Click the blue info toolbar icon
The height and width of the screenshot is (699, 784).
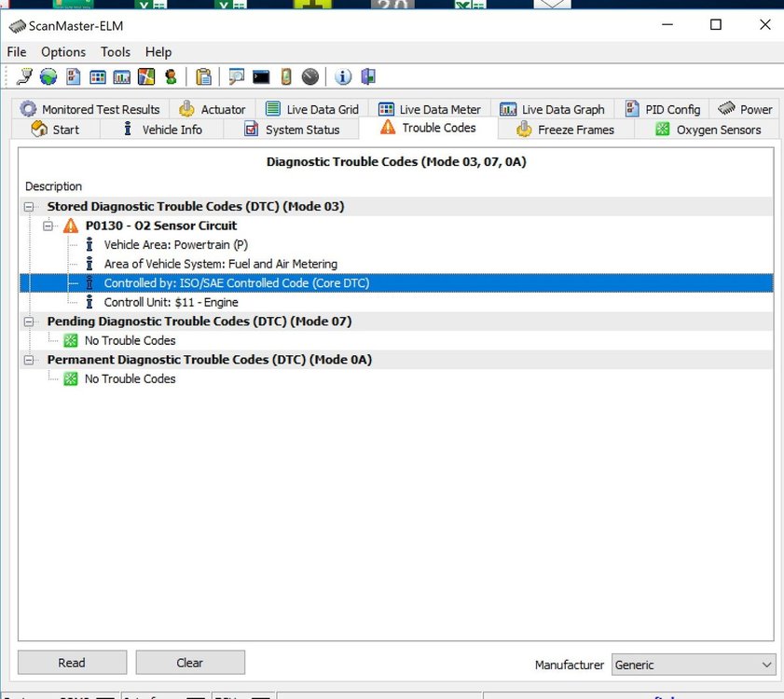pos(343,77)
